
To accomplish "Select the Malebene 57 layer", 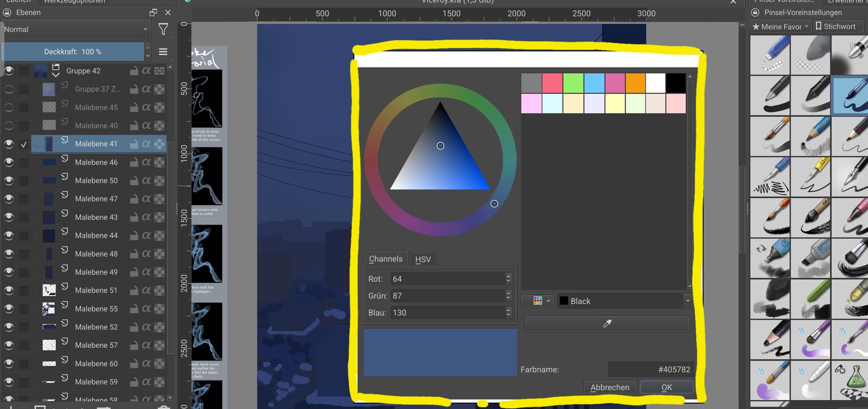I will [x=96, y=345].
